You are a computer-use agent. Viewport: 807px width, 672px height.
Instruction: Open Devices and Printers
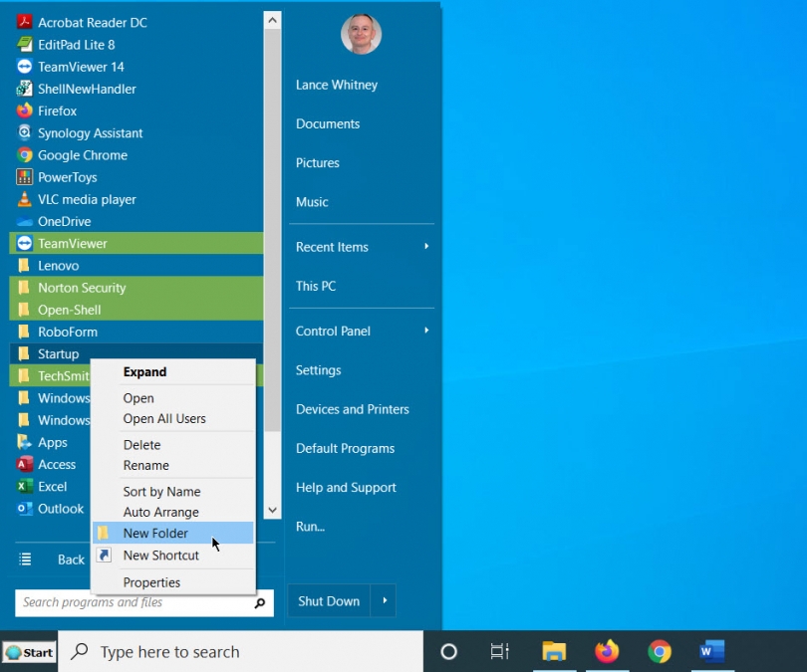click(x=353, y=409)
